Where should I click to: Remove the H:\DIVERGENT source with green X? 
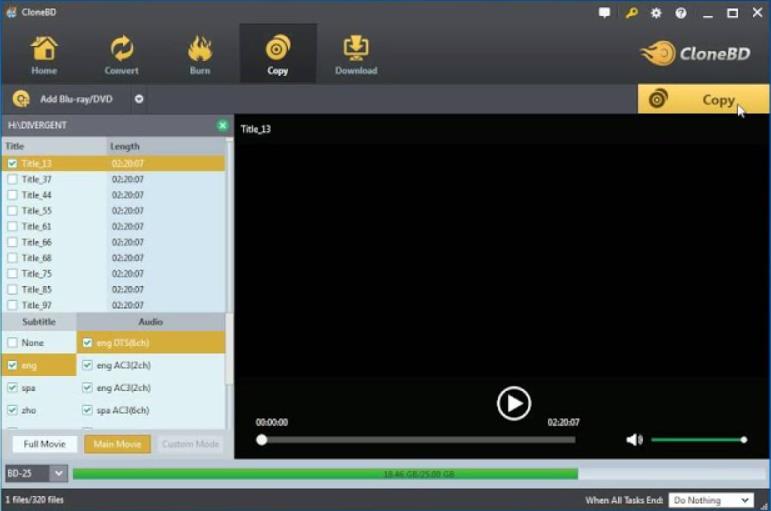[x=222, y=125]
